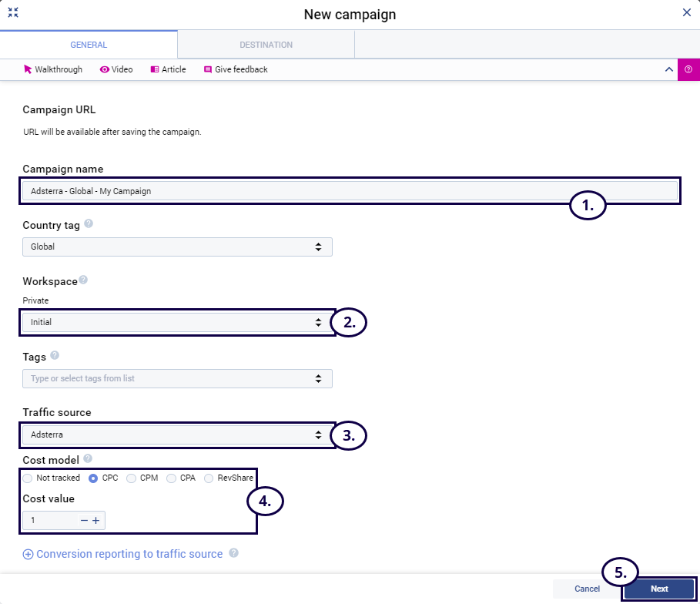Click the collapse window icon at top left

pyautogui.click(x=13, y=13)
